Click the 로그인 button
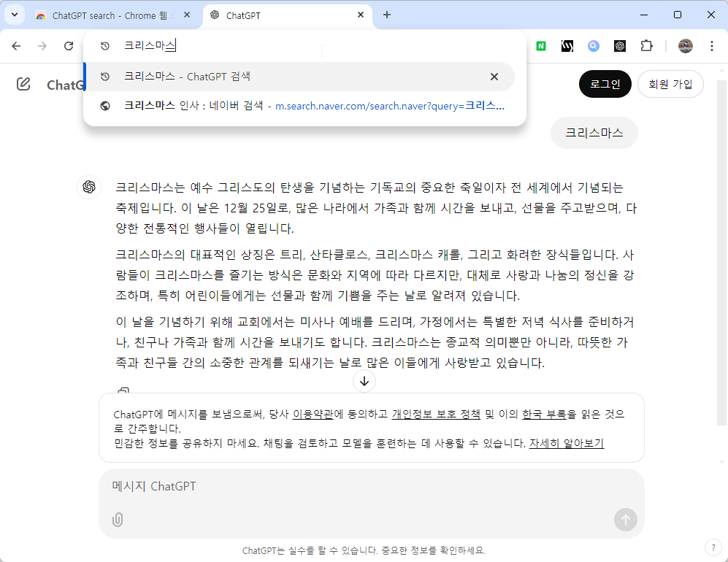 [x=605, y=84]
